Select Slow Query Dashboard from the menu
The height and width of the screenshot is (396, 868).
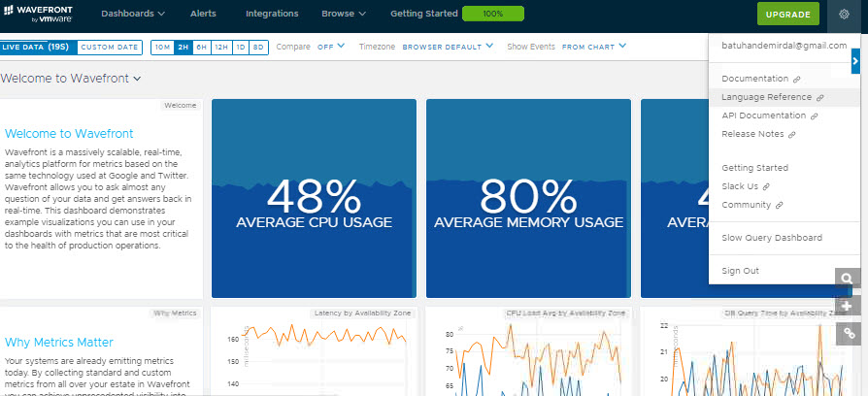[x=771, y=238]
